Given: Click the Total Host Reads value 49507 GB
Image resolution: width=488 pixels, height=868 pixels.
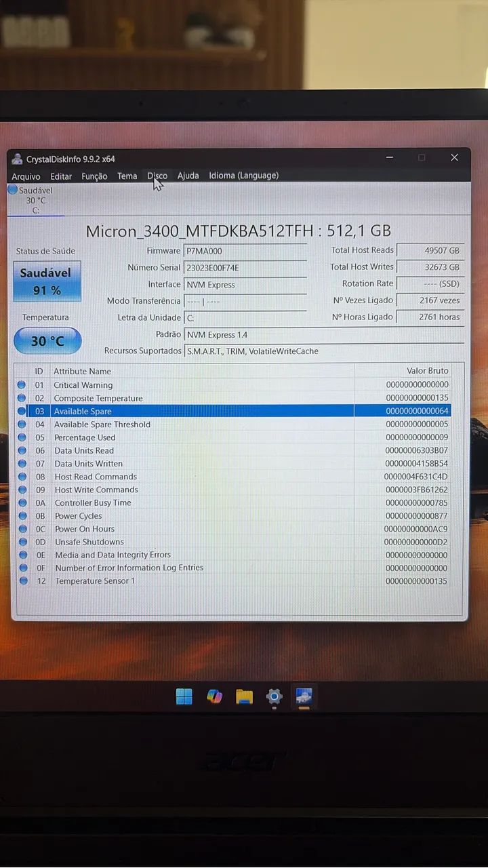Looking at the screenshot, I should [430, 251].
